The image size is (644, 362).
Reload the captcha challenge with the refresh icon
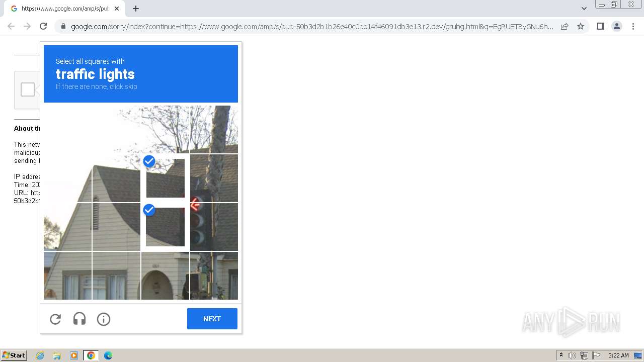click(x=55, y=319)
